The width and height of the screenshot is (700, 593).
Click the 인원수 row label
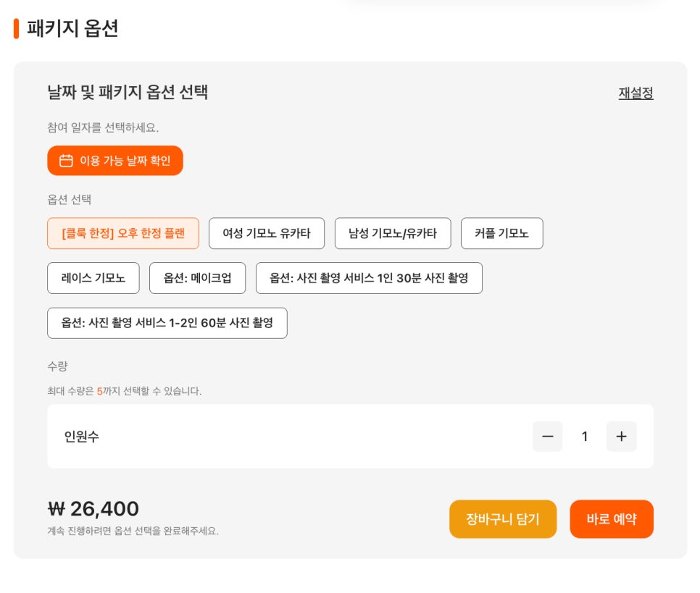82,437
